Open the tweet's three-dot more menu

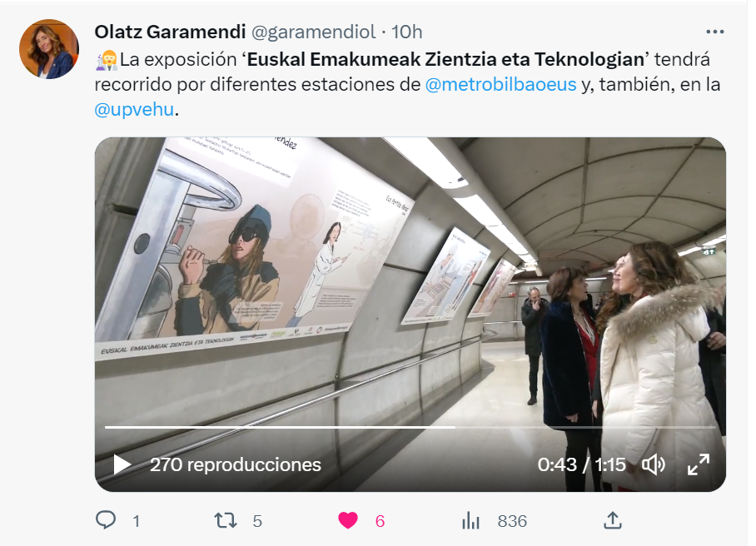tap(714, 32)
